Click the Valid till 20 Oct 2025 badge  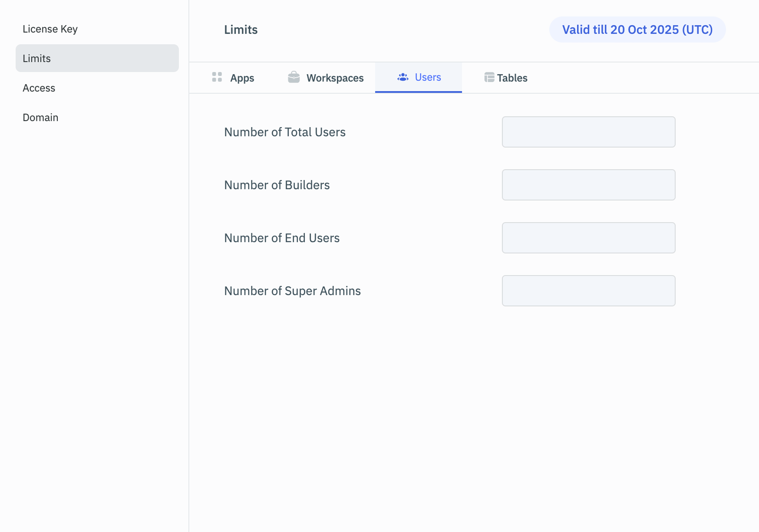click(x=637, y=30)
